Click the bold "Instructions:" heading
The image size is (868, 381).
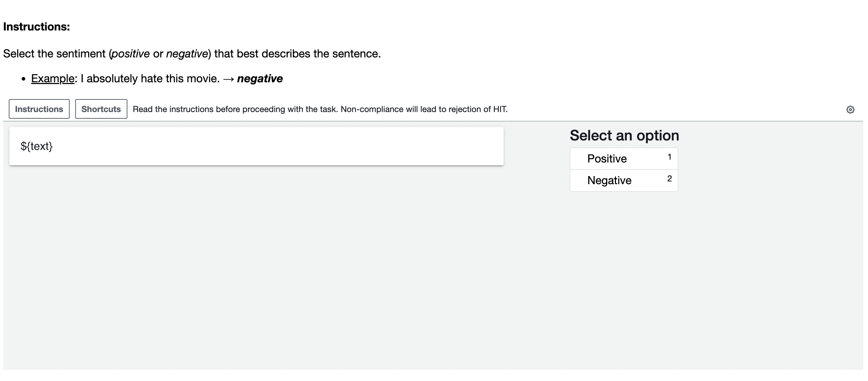(x=36, y=27)
